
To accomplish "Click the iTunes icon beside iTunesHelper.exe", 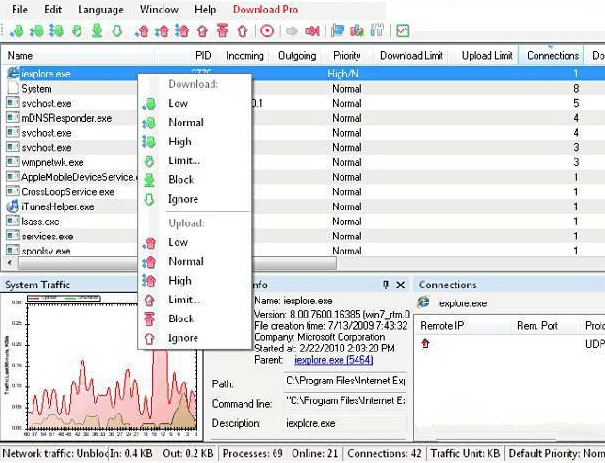I will (12, 206).
